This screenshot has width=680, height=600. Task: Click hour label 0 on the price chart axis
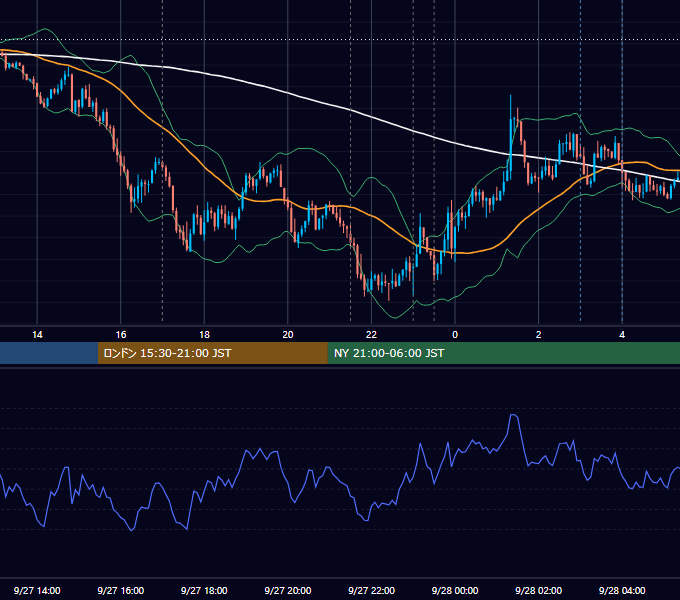455,335
